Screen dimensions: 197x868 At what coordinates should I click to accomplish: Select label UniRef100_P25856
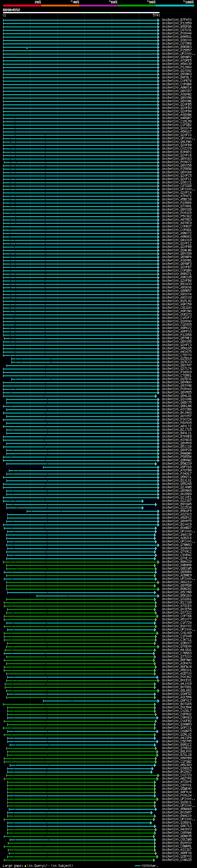pyautogui.click(x=177, y=169)
